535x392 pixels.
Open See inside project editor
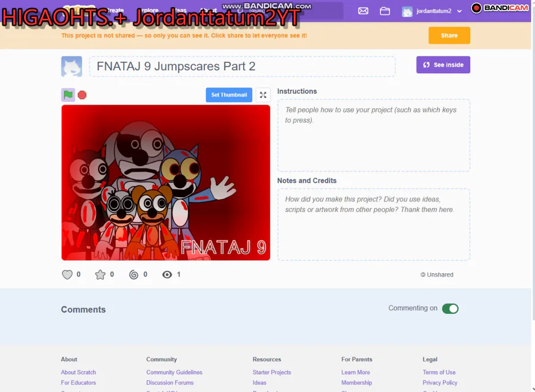pyautogui.click(x=443, y=65)
